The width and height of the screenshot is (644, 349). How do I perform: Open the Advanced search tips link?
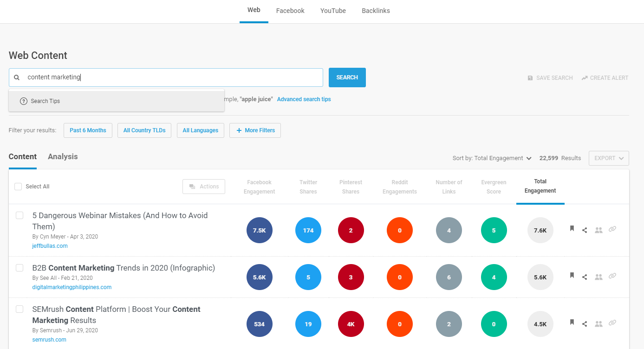click(x=304, y=99)
